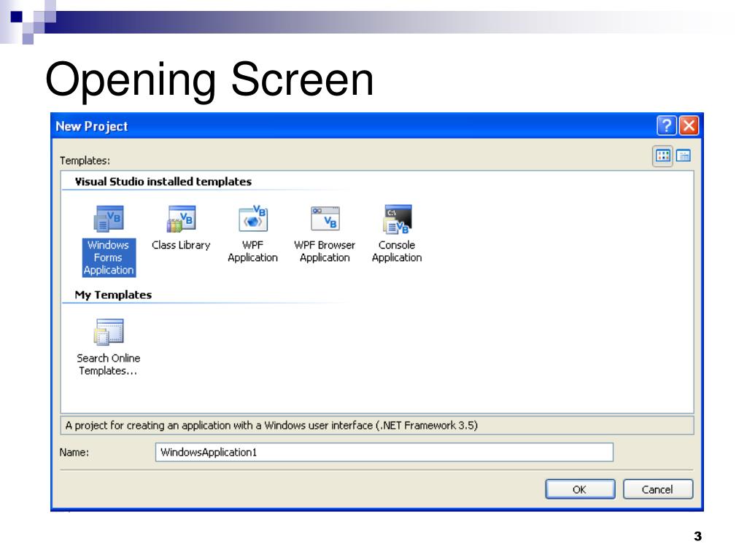Screen dimensions: 747x560
Task: Select the Windows Forms Application template icon
Action: [109, 219]
